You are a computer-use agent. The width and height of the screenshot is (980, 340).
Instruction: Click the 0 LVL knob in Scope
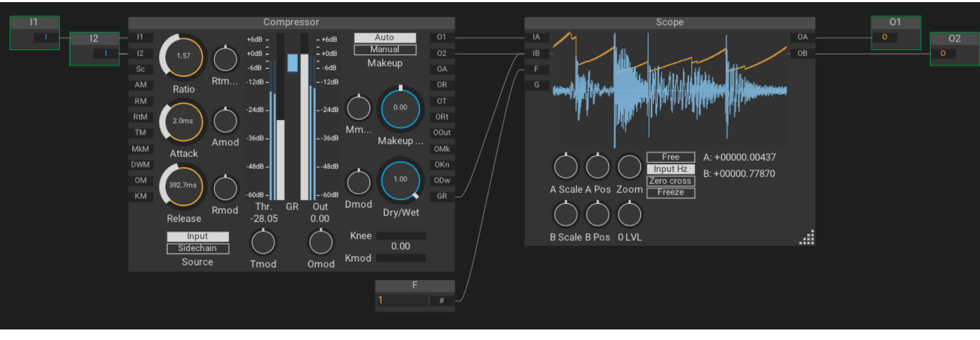point(629,215)
